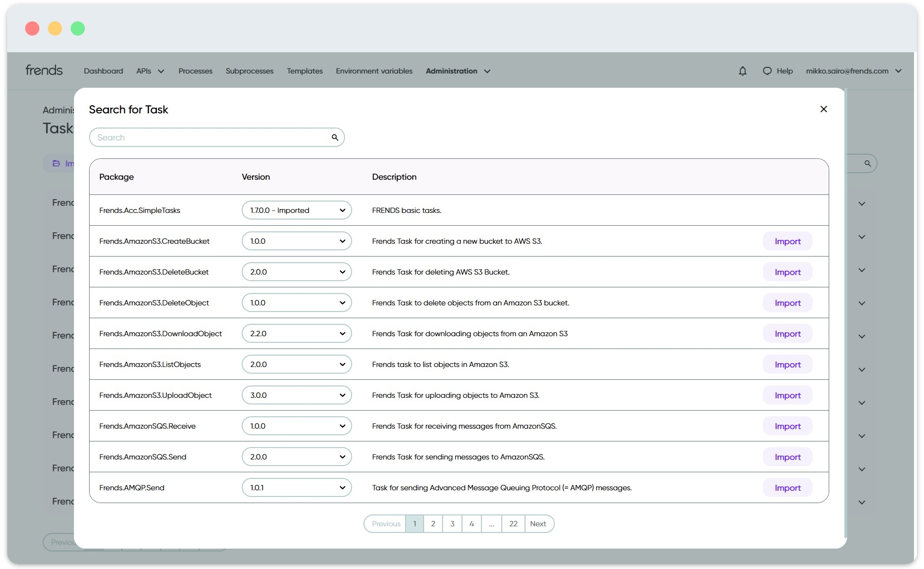This screenshot has width=924, height=569.
Task: Expand the user account menu chevron
Action: pyautogui.click(x=898, y=71)
